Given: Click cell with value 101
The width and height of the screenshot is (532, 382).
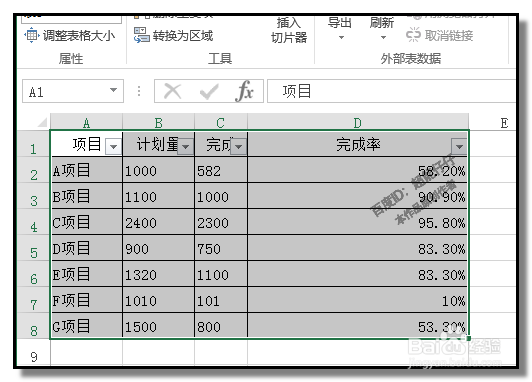Looking at the screenshot, I should 221,300.
